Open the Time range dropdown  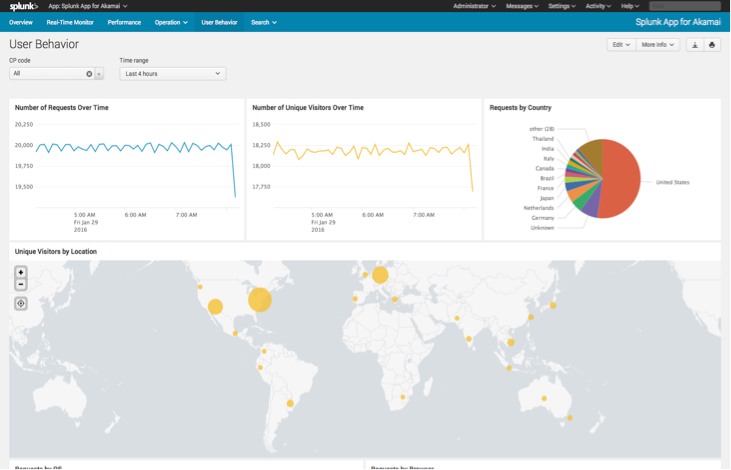172,74
